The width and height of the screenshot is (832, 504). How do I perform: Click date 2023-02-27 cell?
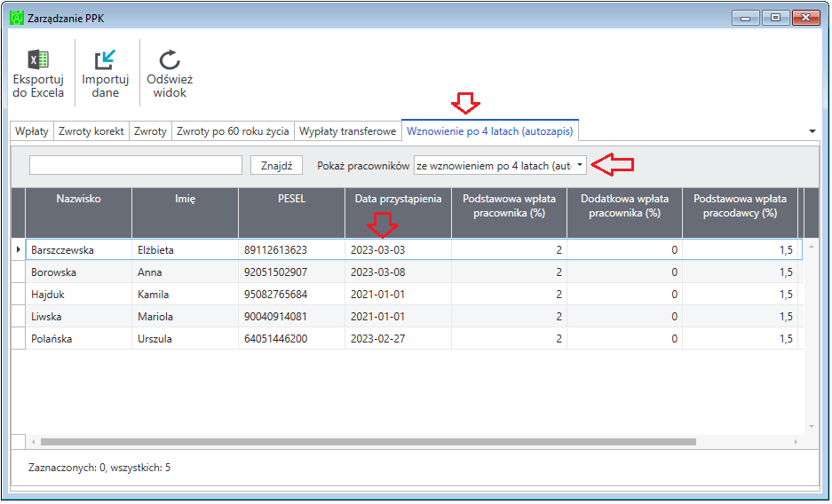[398, 339]
